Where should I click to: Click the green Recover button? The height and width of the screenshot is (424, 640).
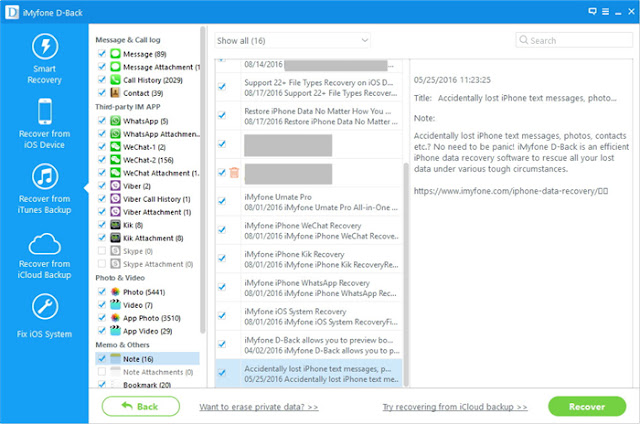coord(587,406)
